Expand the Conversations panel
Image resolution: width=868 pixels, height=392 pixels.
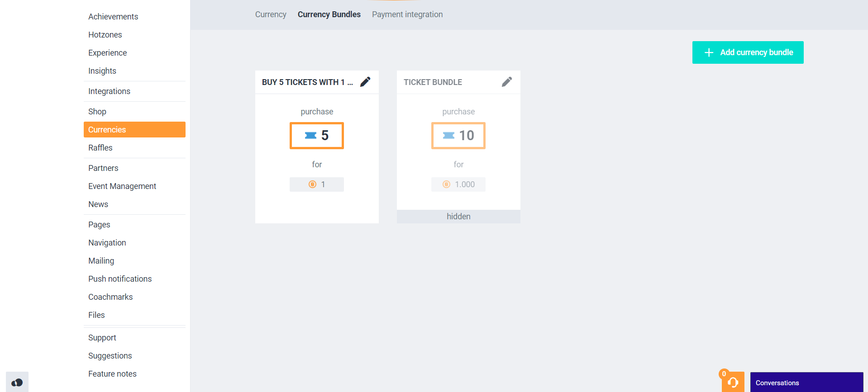click(x=806, y=383)
